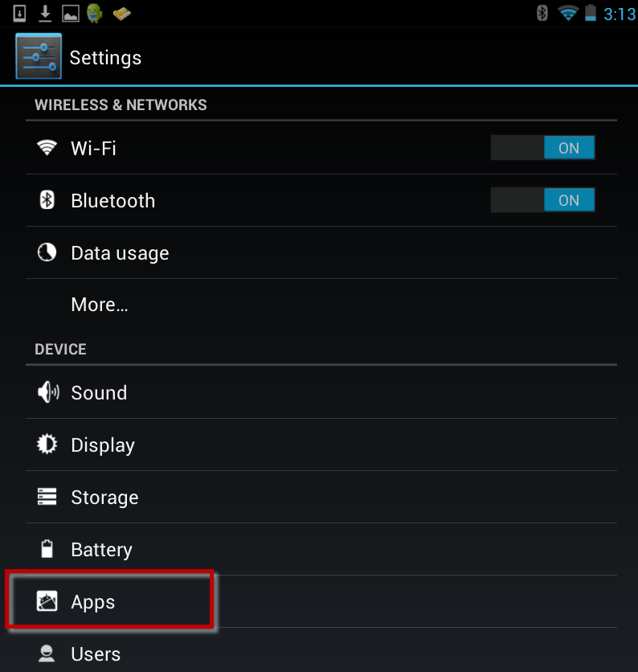Tap the Storage icon
638x672 pixels.
pos(47,497)
